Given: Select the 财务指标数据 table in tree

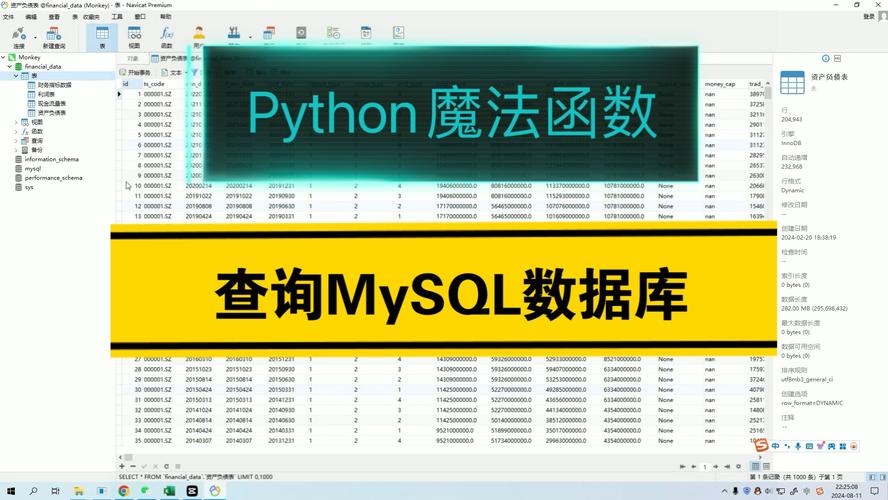Looking at the screenshot, I should (54, 85).
